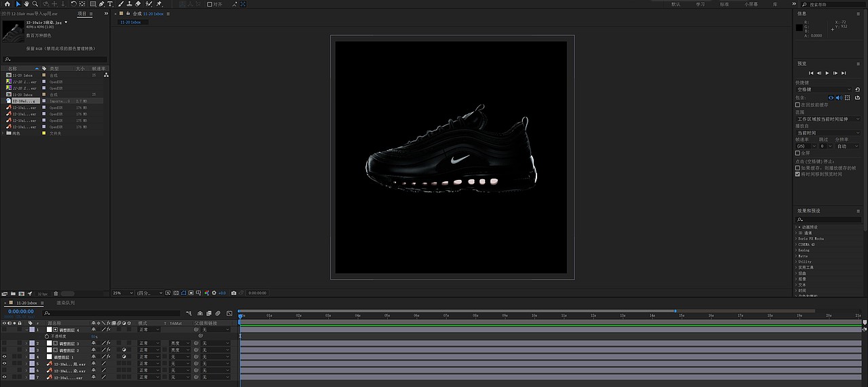Click the layer 1 label color swatch
This screenshot has height=387, width=868.
pyautogui.click(x=32, y=329)
